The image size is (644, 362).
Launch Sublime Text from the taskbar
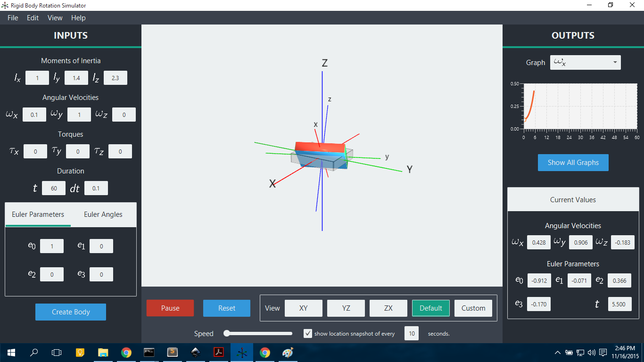pos(172,352)
